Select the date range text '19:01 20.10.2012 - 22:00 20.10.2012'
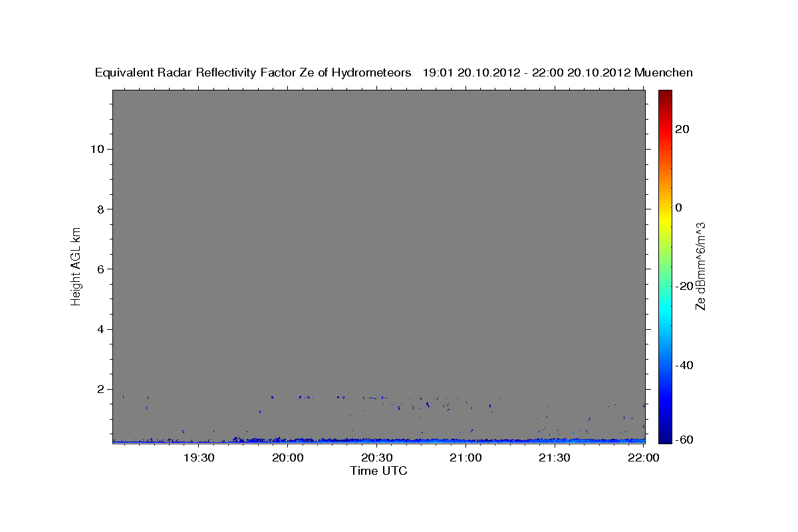Viewport: 798px width, 532px height. [527, 73]
